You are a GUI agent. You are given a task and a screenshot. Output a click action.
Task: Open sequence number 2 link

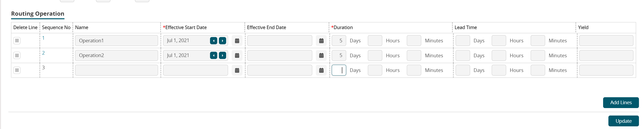tap(43, 53)
